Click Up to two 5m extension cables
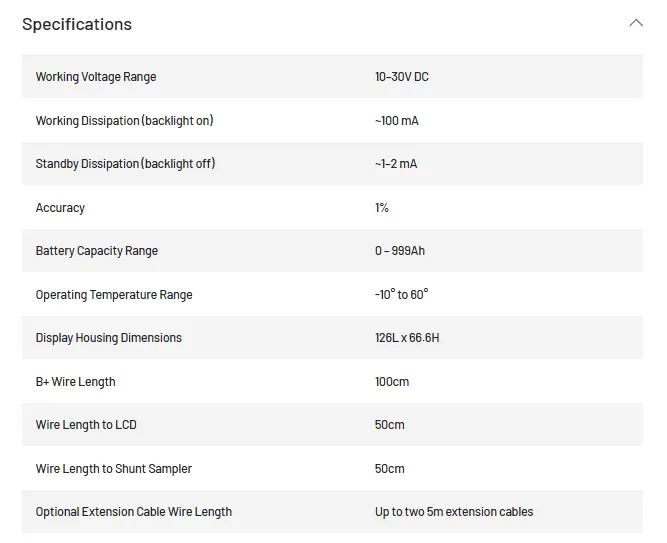The width and height of the screenshot is (667, 543). 454,512
